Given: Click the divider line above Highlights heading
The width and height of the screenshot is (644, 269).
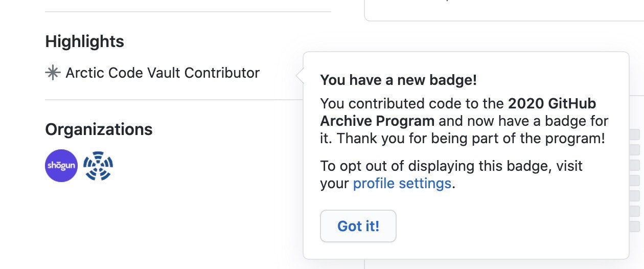Looking at the screenshot, I should pyautogui.click(x=188, y=11).
